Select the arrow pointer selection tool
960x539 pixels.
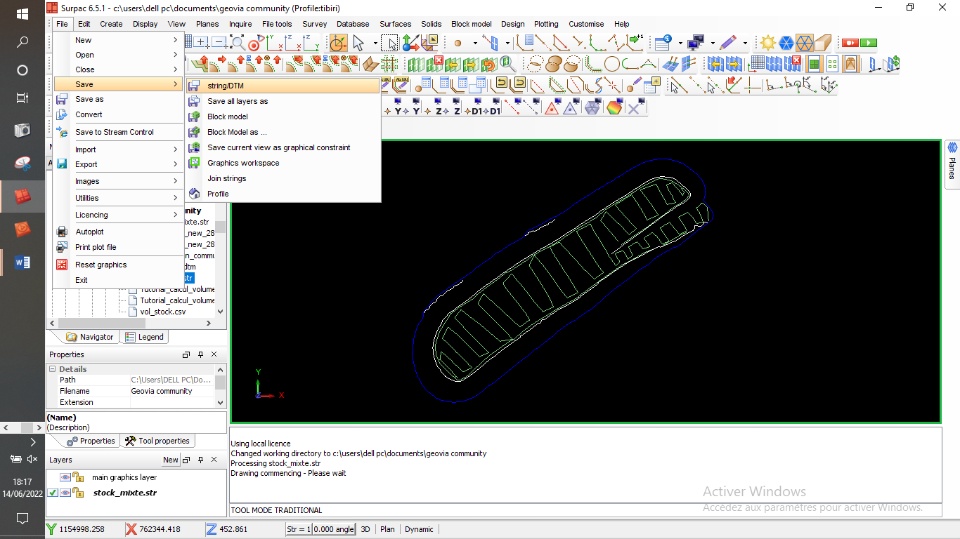point(358,42)
